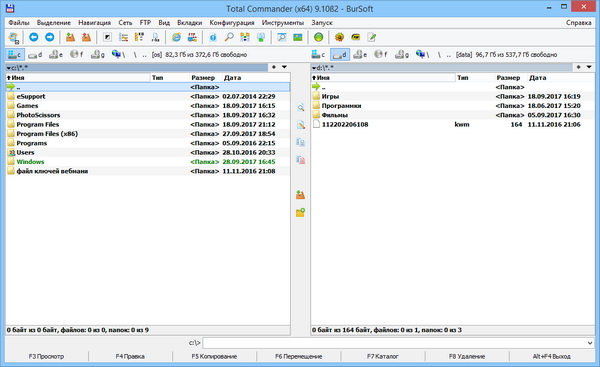Click the FTP connect toolbar icon
This screenshot has width=600, height=367.
tap(192, 37)
